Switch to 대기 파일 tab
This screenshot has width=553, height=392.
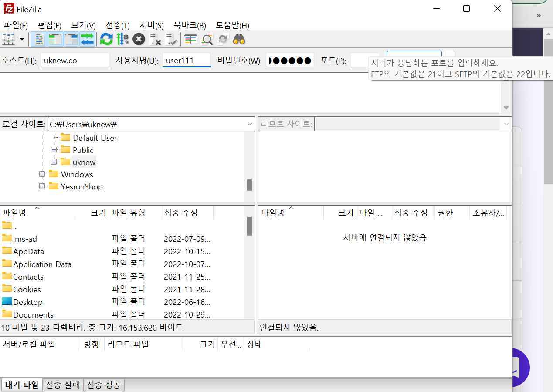[22, 385]
